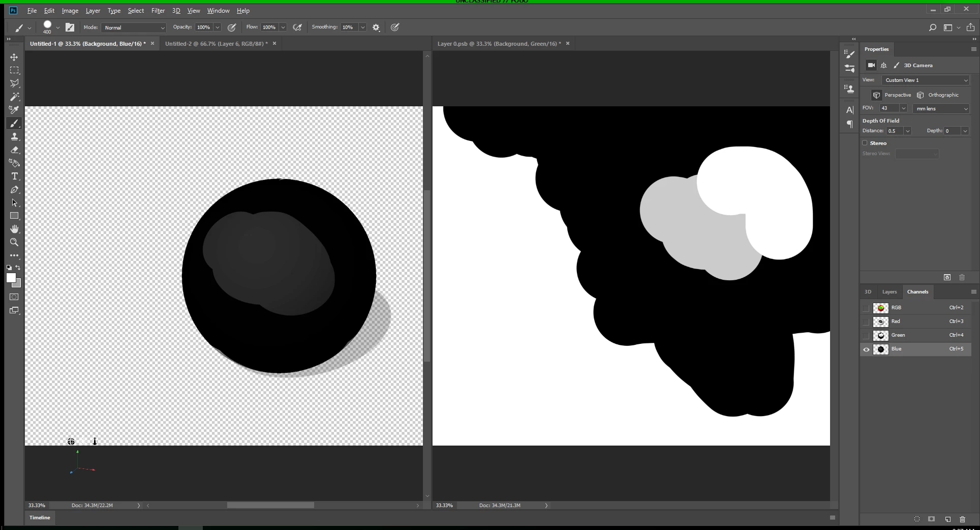Open the 3D menu
Screen dimensions: 980x530
click(x=176, y=11)
